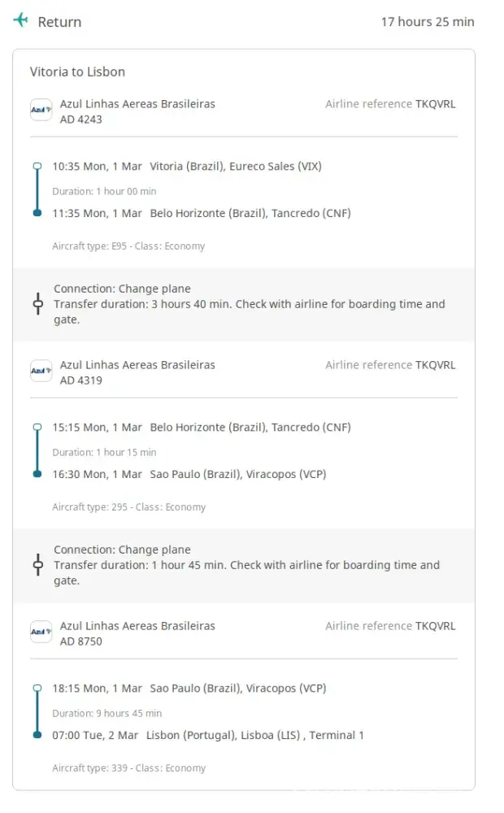Click the second Connection change plane icon
Screen dimensions: 504x813
[x=37, y=565]
